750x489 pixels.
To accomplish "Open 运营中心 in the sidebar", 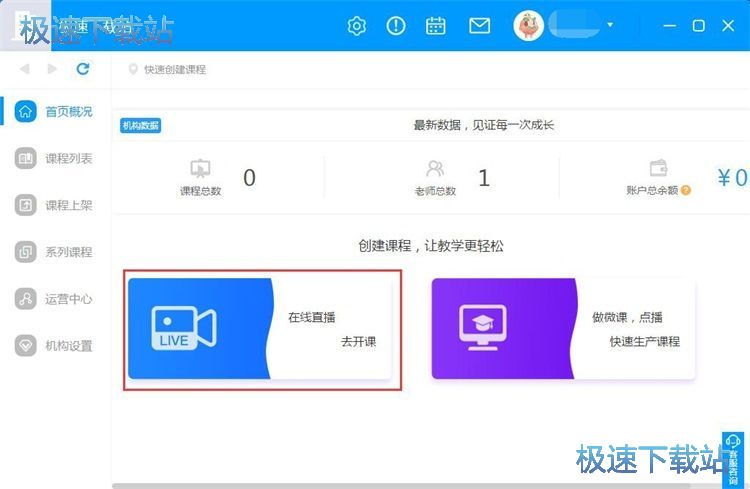I will point(54,299).
